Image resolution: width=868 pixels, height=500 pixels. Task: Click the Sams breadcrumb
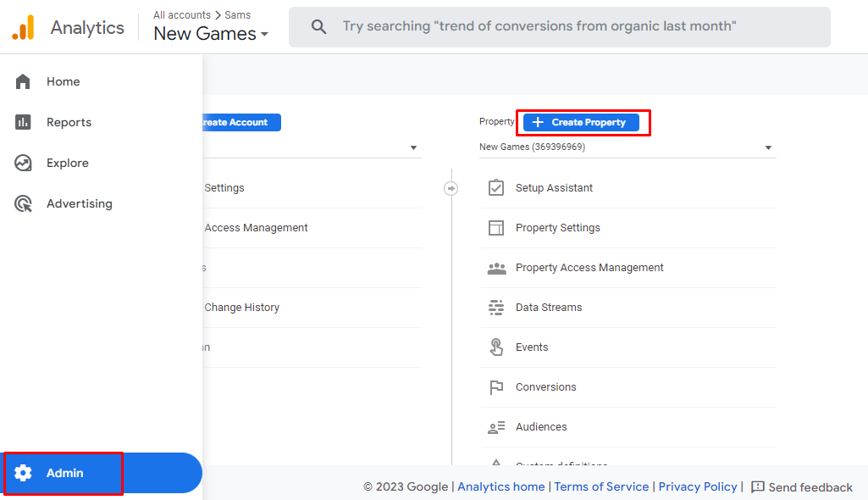(x=237, y=15)
